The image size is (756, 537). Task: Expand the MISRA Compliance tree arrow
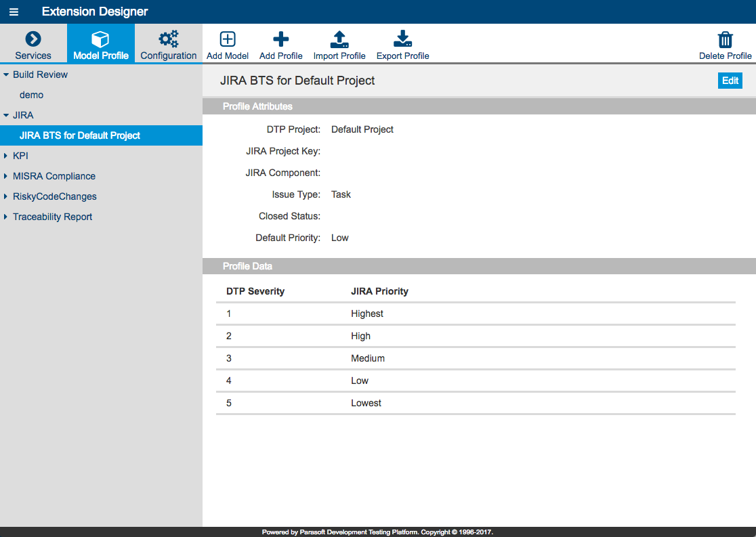tap(6, 176)
